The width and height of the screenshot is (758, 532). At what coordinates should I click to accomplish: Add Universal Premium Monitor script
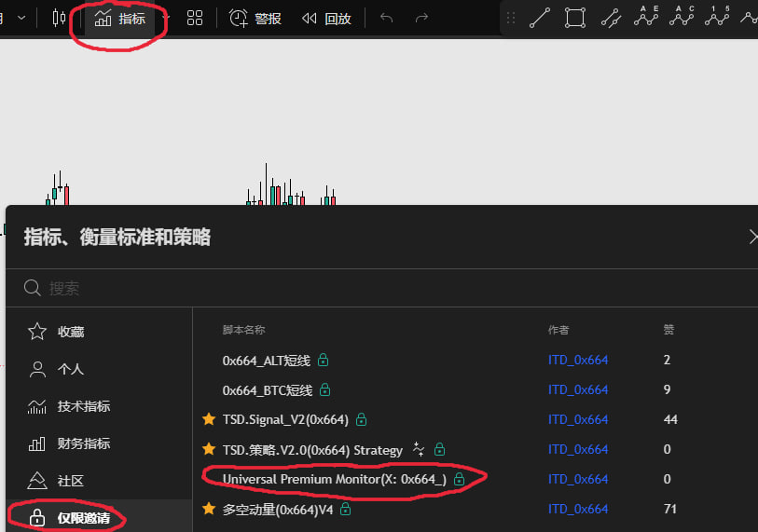pos(335,479)
